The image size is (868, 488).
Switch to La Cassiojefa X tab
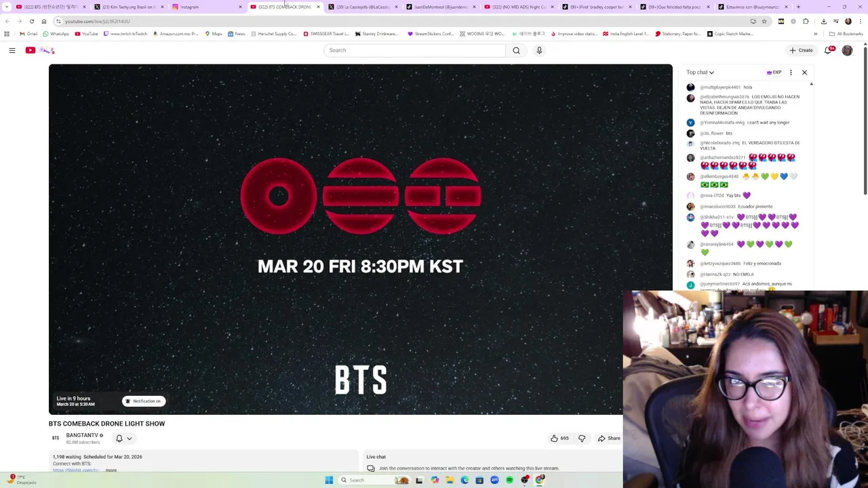pos(364,7)
